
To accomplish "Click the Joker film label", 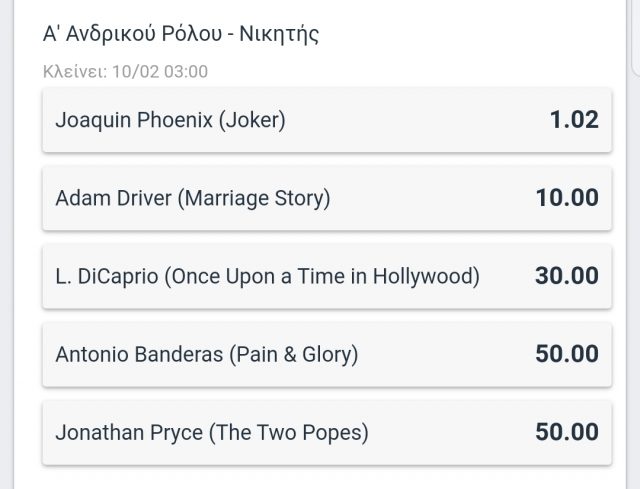I will pos(252,121).
